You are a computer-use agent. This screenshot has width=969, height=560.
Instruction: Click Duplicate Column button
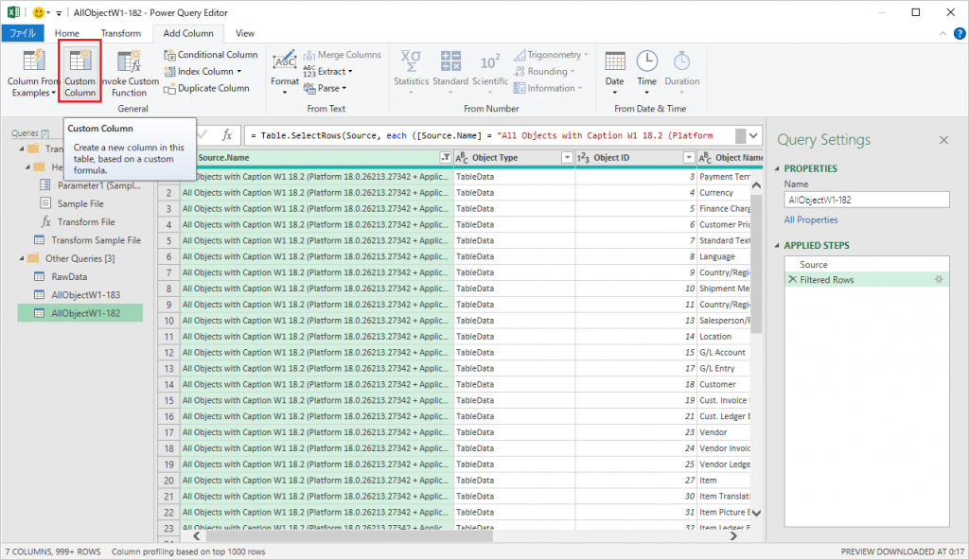tap(206, 88)
